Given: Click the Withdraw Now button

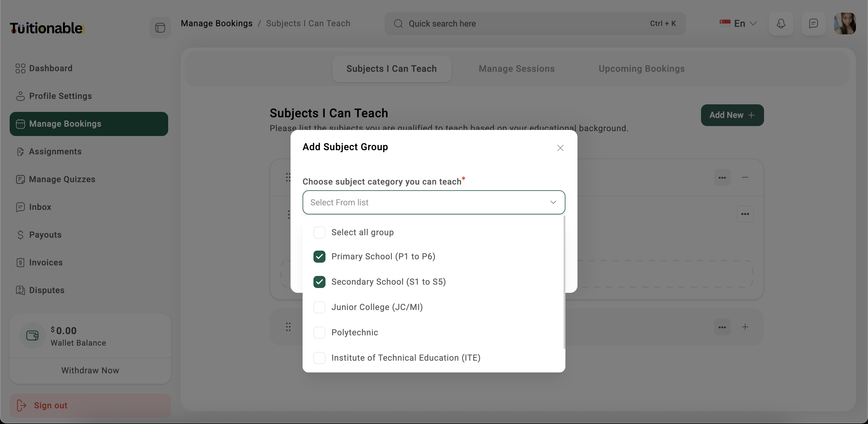Looking at the screenshot, I should tap(90, 370).
